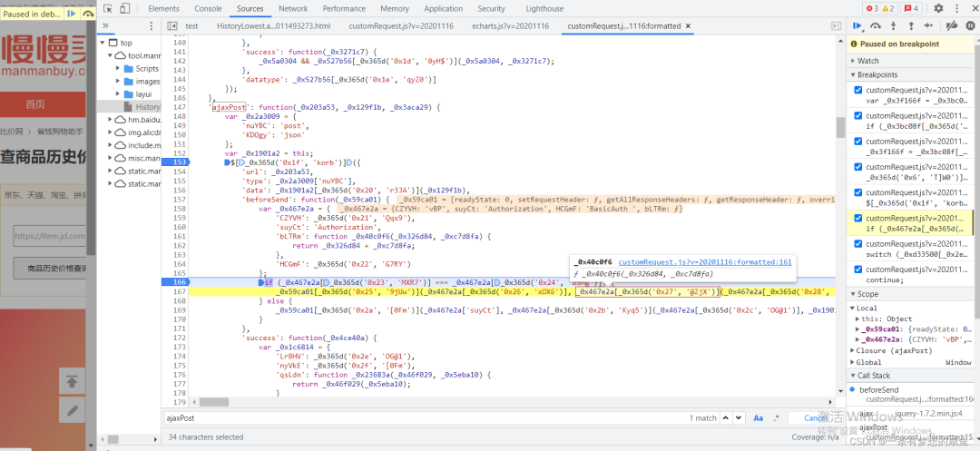Click the Deactivate breakpoints icon
980x451 pixels.
click(x=950, y=26)
